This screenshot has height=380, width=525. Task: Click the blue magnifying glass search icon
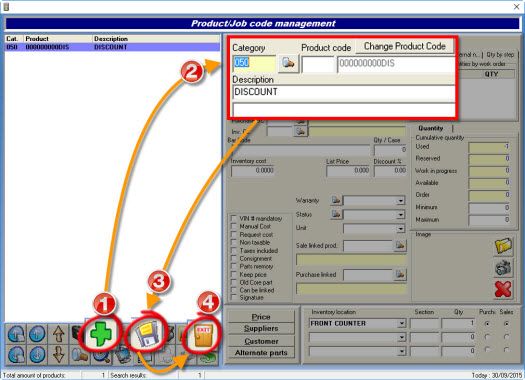pos(101,357)
